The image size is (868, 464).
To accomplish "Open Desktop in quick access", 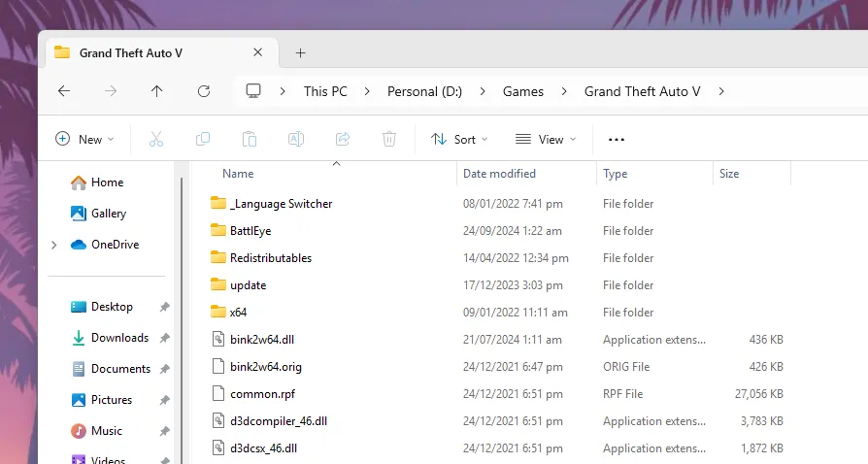I will click(x=102, y=306).
